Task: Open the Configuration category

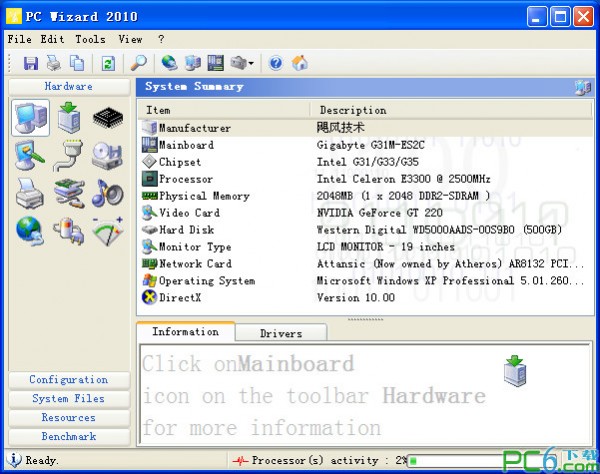Action: click(x=69, y=380)
